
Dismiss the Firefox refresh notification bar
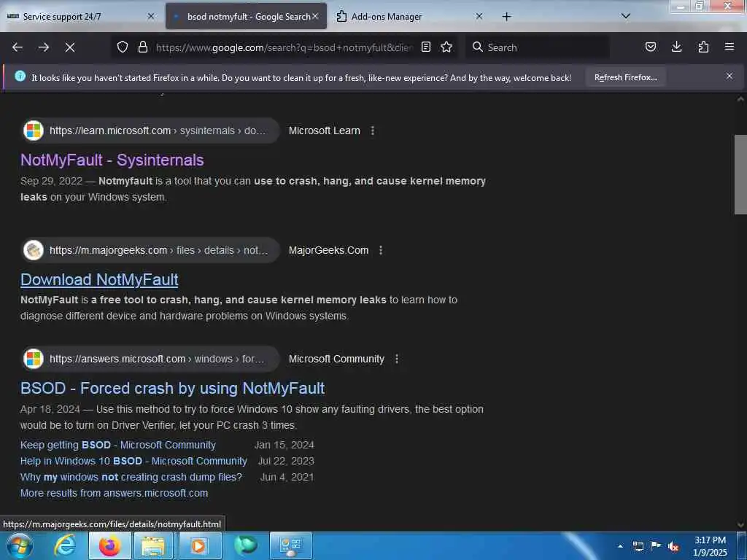pyautogui.click(x=729, y=76)
